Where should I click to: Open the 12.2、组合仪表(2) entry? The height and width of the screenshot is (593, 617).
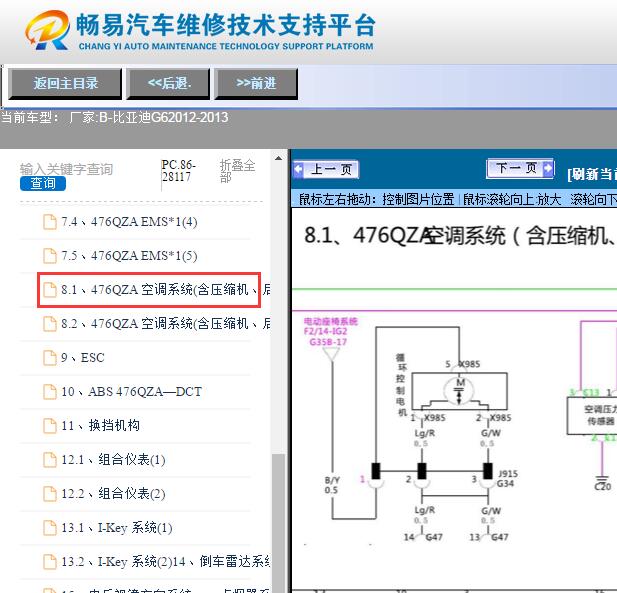click(x=113, y=493)
